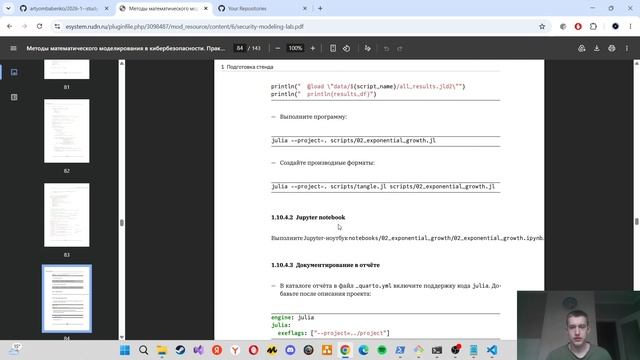Close the Your Repositories tab
This screenshot has height=360, width=640.
pyautogui.click(x=304, y=8)
